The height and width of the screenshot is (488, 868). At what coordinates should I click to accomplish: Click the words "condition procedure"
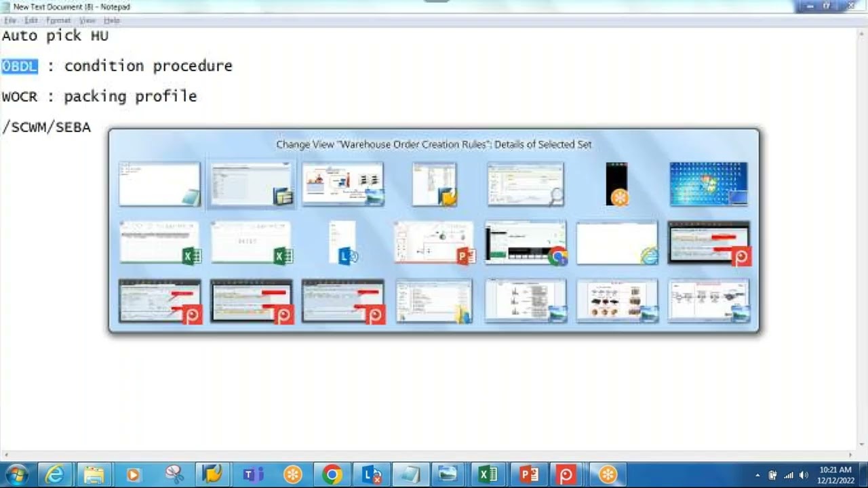(148, 66)
